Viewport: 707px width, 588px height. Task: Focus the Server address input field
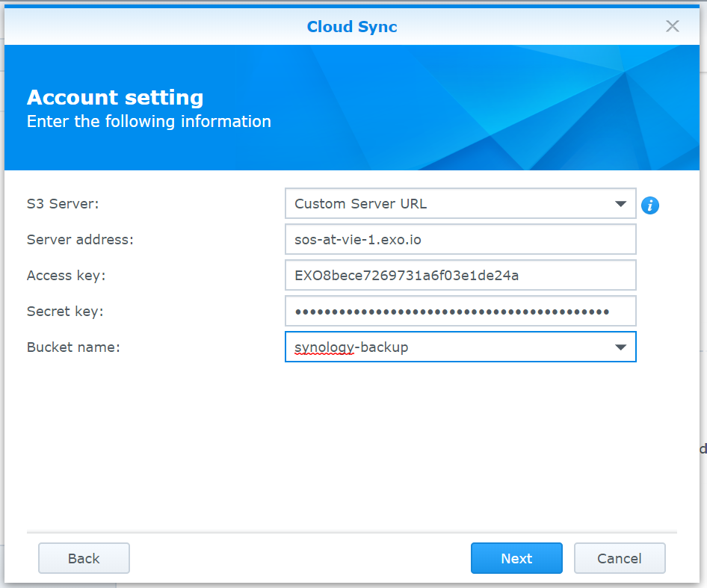click(x=460, y=240)
